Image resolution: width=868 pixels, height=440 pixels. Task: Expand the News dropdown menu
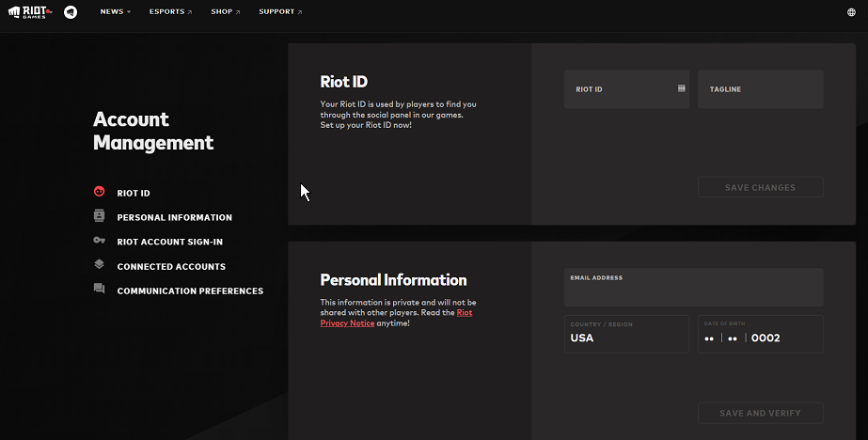pos(115,11)
